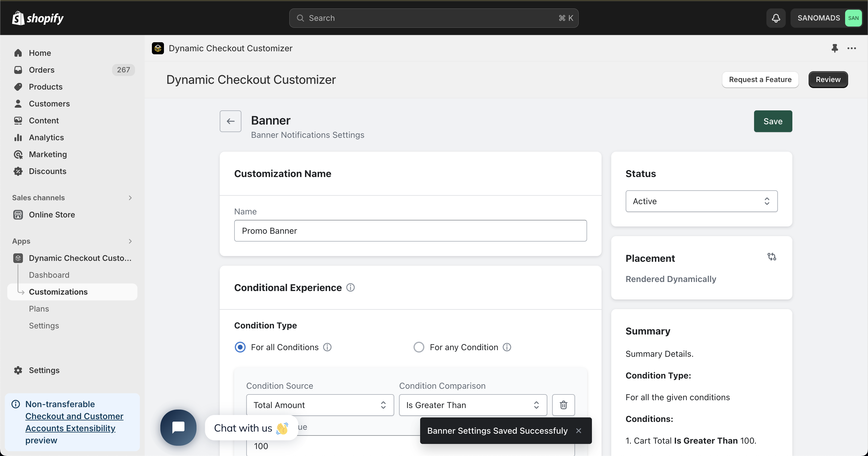The width and height of the screenshot is (868, 456).
Task: Click the green Save button
Action: point(773,121)
